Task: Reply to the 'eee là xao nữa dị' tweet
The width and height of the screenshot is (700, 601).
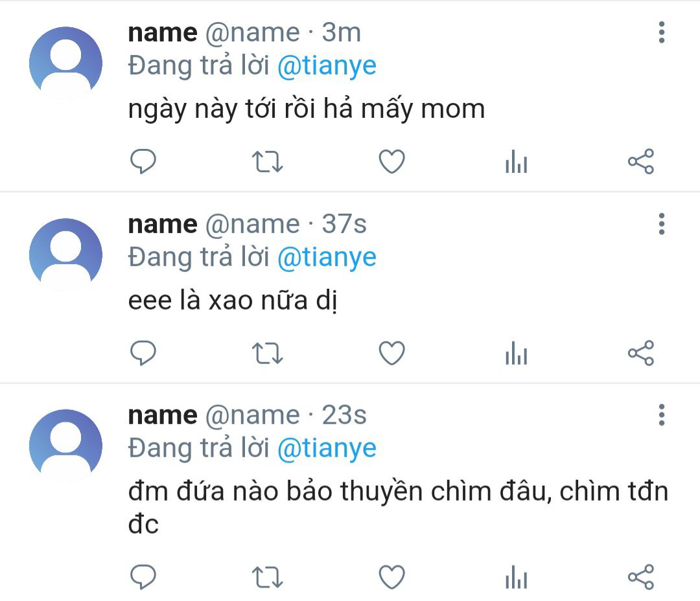Action: [x=143, y=353]
